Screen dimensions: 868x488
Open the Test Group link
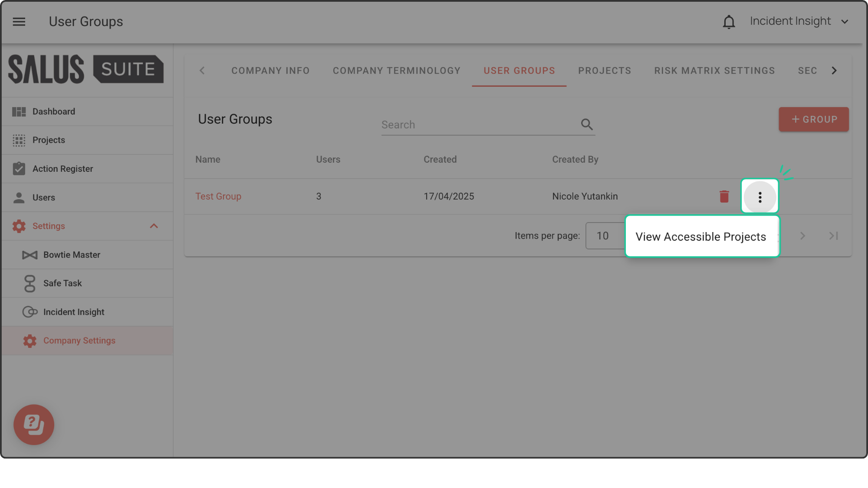[x=218, y=197]
